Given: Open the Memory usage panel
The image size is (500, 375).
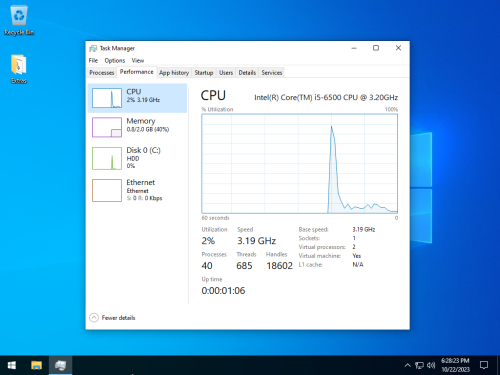Looking at the screenshot, I should 137,127.
